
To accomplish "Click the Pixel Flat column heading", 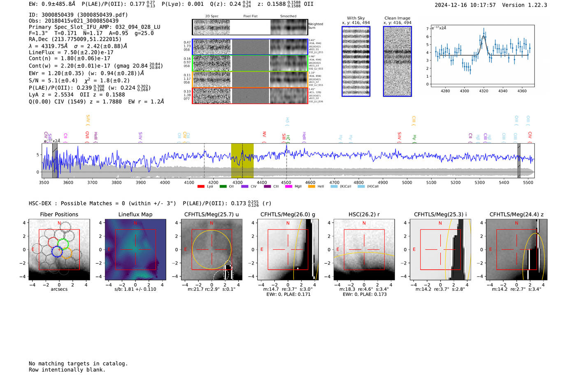I will (x=251, y=16).
